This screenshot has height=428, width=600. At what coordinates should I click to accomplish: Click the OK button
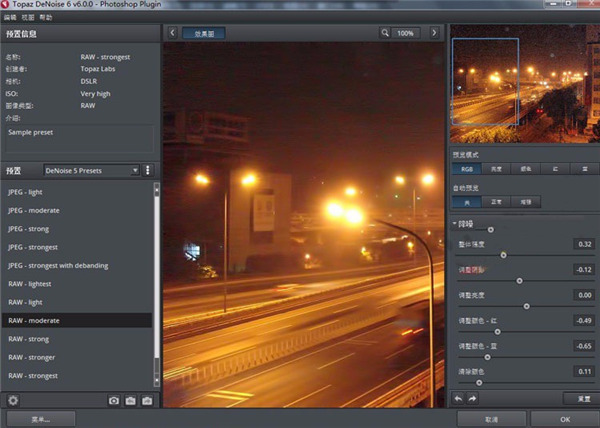(x=565, y=419)
